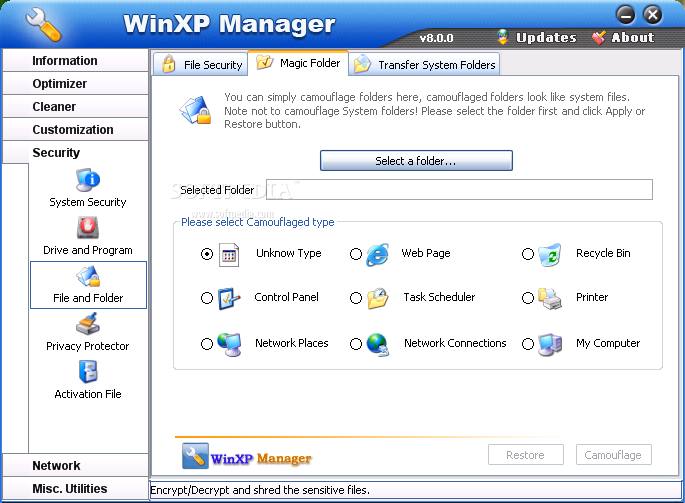Image resolution: width=685 pixels, height=503 pixels.
Task: Click the folder-with-lock description icon
Action: pyautogui.click(x=195, y=110)
